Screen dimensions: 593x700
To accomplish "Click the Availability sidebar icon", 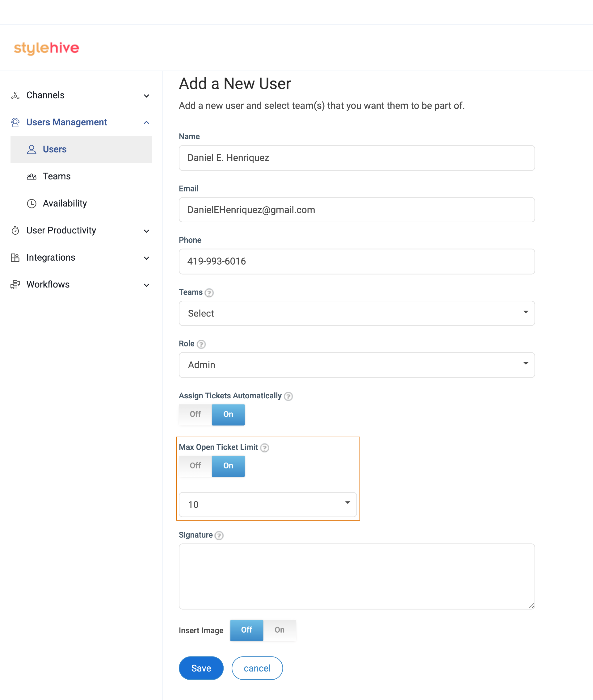I will (x=32, y=203).
